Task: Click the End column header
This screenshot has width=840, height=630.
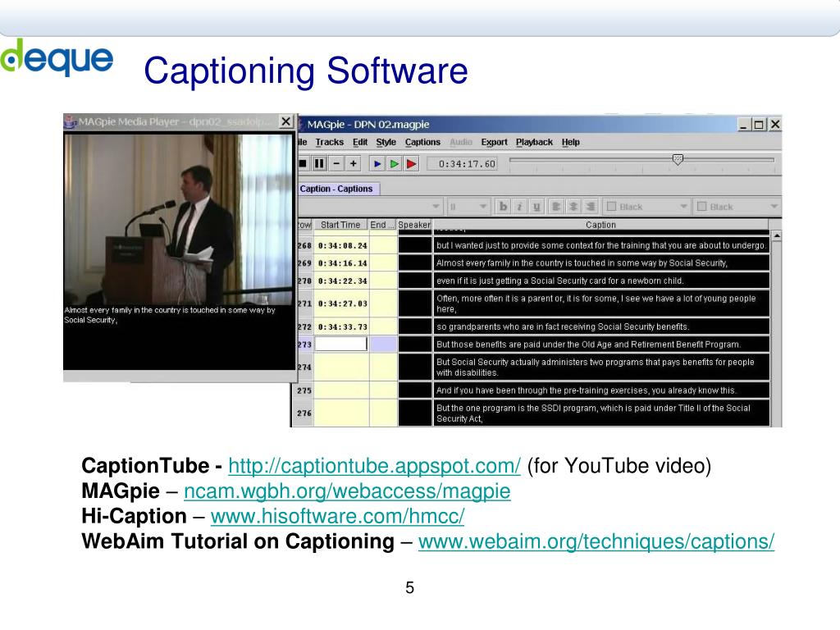Action: 382,225
